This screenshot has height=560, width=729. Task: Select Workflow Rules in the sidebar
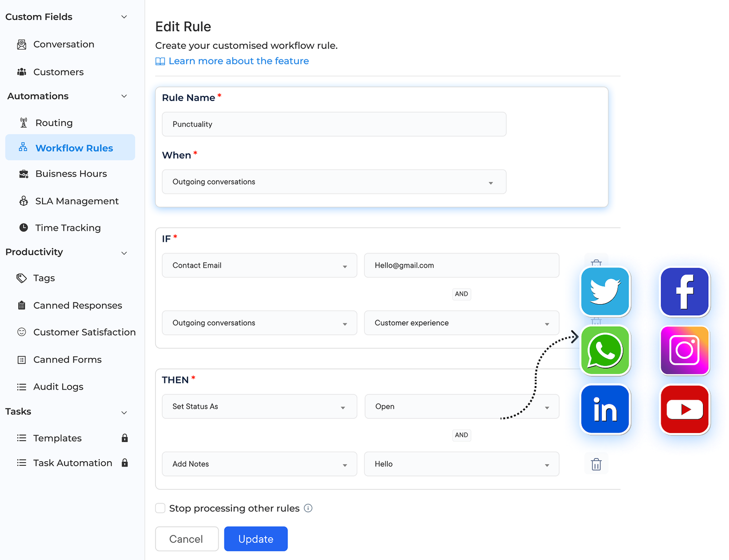tap(70, 148)
